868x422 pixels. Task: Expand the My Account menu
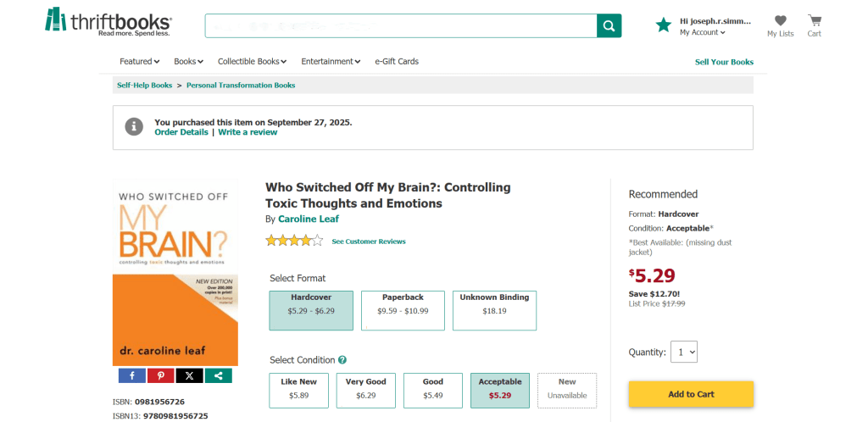click(x=702, y=33)
